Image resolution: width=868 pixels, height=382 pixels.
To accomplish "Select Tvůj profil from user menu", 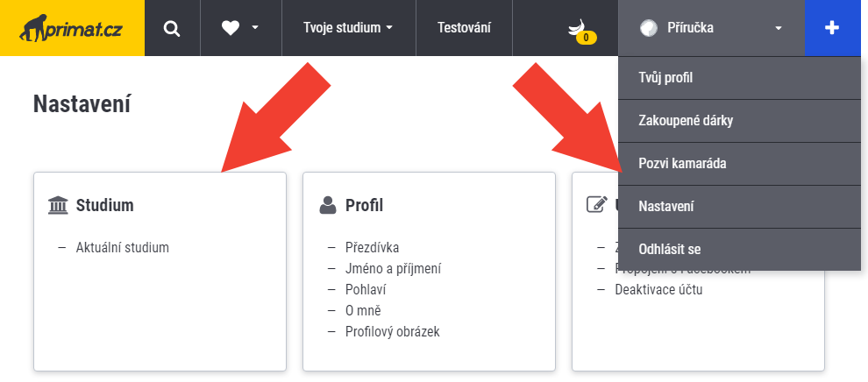I will 666,78.
